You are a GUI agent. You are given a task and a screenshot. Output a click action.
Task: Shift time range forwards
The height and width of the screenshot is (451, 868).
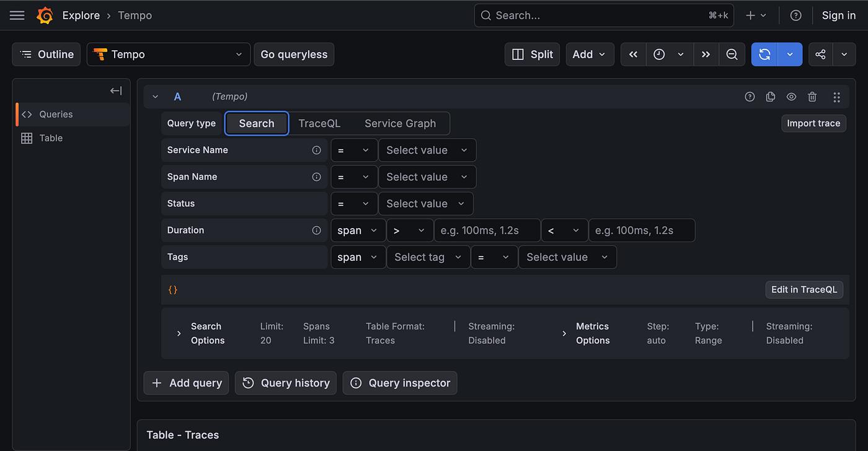pos(706,55)
